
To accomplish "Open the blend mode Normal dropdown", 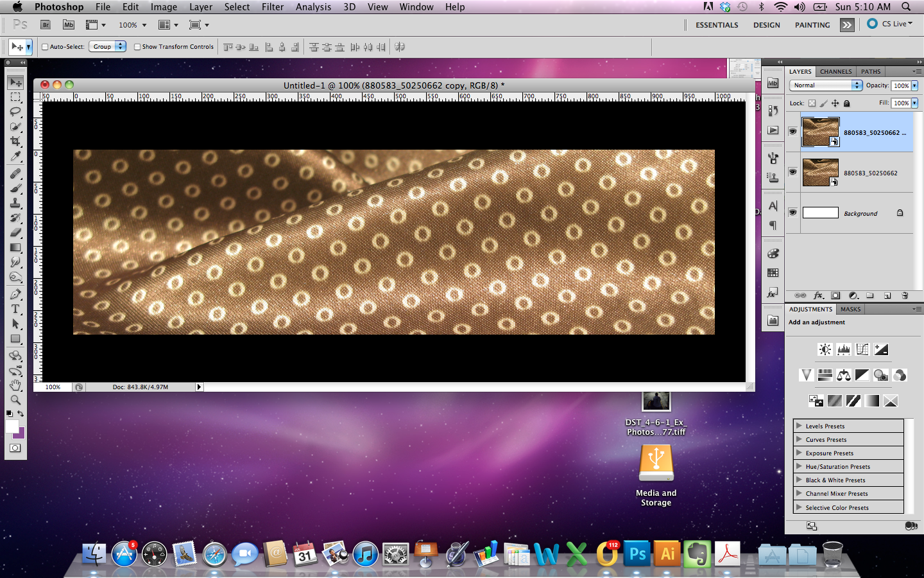I will click(x=825, y=85).
